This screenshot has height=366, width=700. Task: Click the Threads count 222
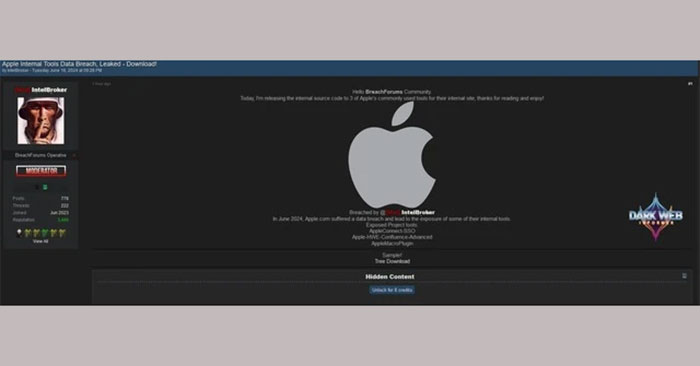[65, 206]
